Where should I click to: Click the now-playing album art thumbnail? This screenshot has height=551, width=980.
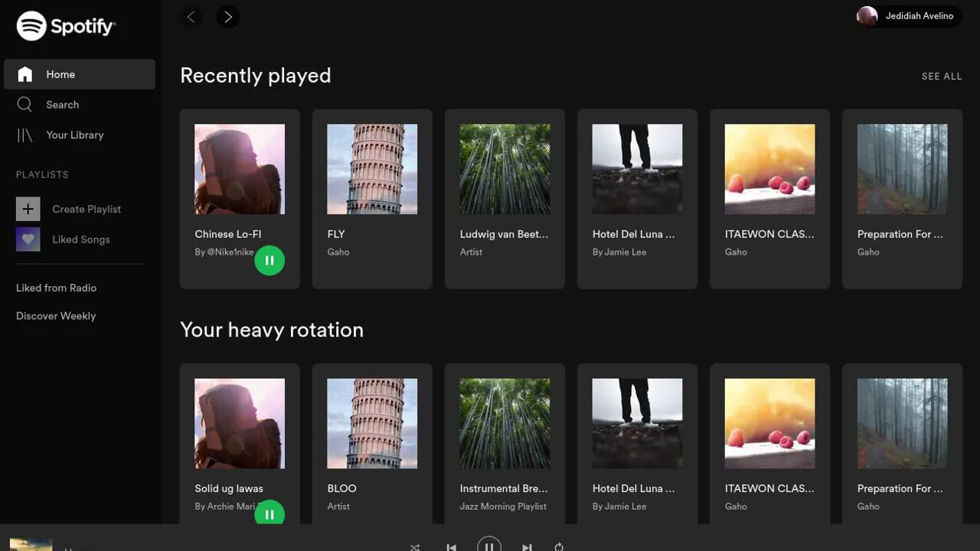tap(31, 545)
